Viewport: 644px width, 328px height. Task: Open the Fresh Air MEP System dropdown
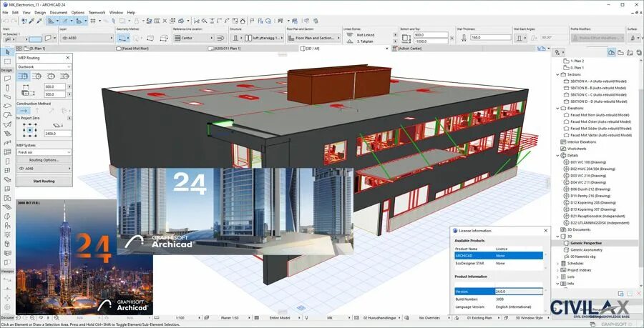click(x=44, y=152)
